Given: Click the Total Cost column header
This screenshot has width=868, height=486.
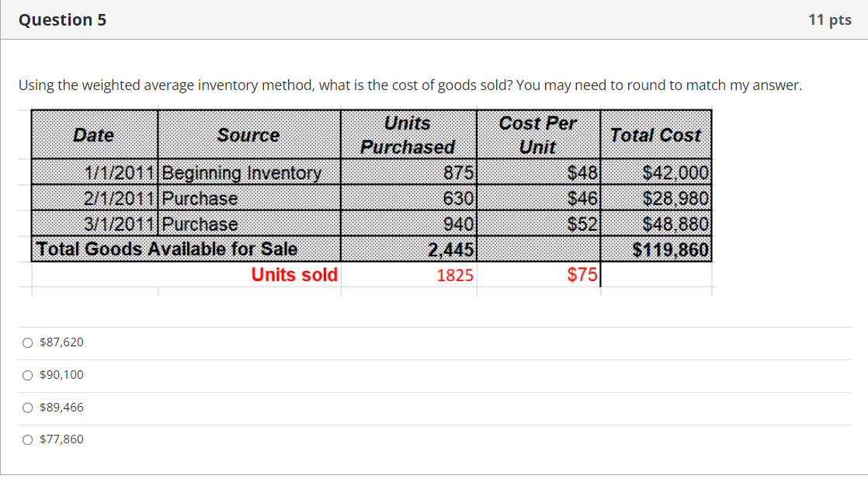Looking at the screenshot, I should pos(656,134).
